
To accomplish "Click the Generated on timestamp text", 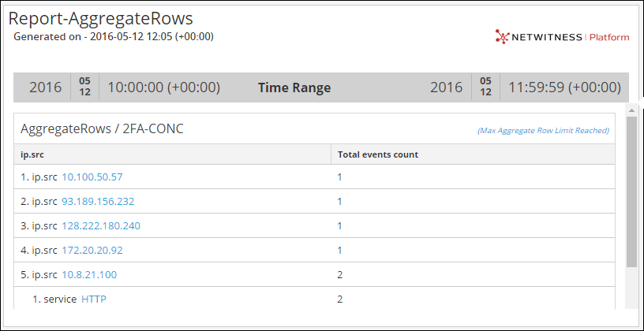I will (x=113, y=36).
